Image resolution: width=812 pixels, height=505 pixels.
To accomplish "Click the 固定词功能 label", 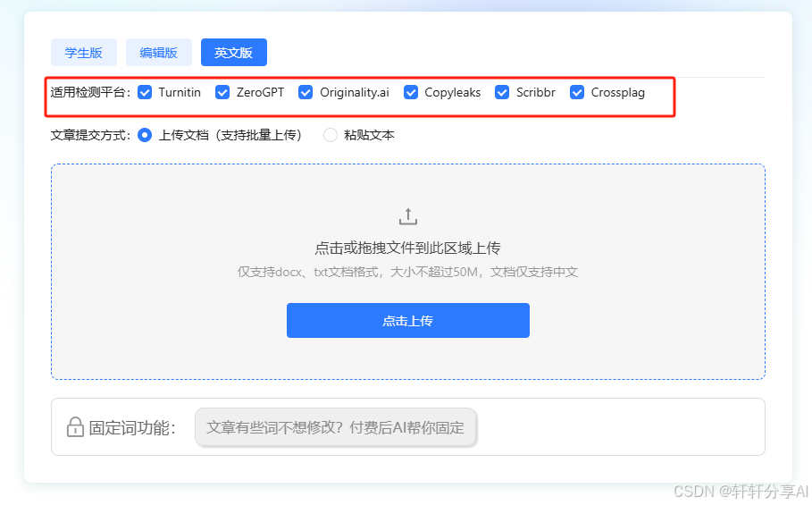I will pyautogui.click(x=132, y=428).
